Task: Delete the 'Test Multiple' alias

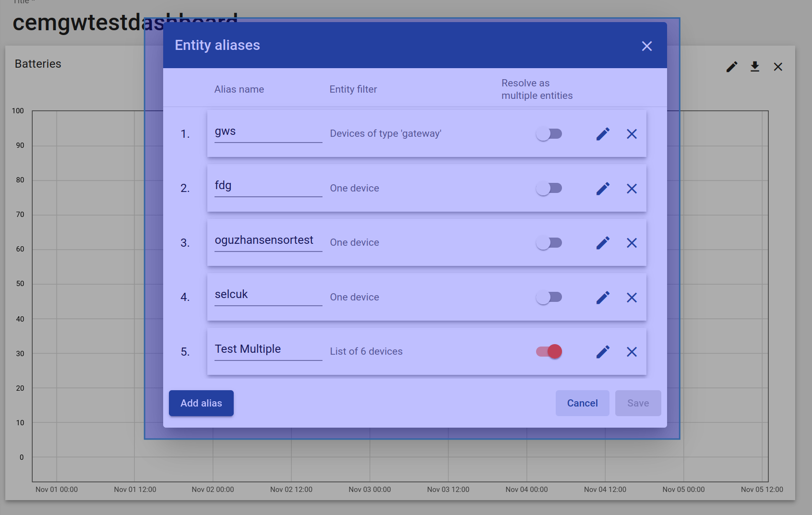Action: [x=632, y=352]
